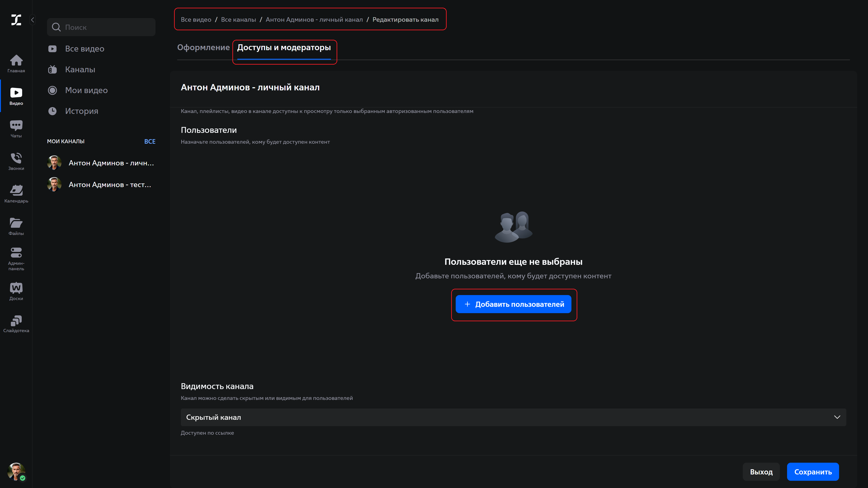Open История via the clock icon
The height and width of the screenshot is (488, 868).
(x=53, y=111)
